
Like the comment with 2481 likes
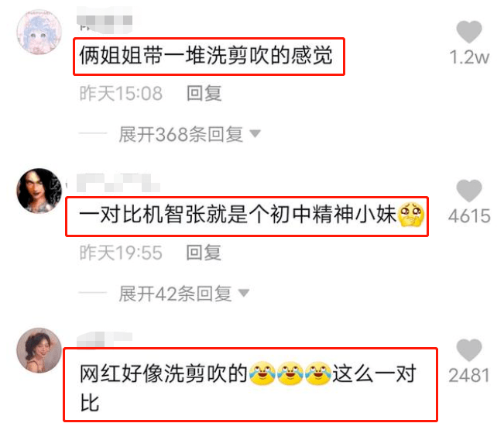coord(469,350)
